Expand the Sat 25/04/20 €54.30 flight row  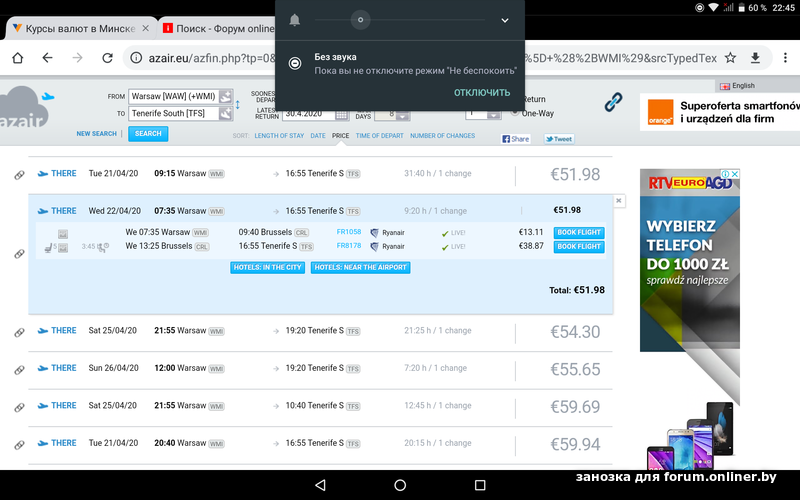click(320, 332)
